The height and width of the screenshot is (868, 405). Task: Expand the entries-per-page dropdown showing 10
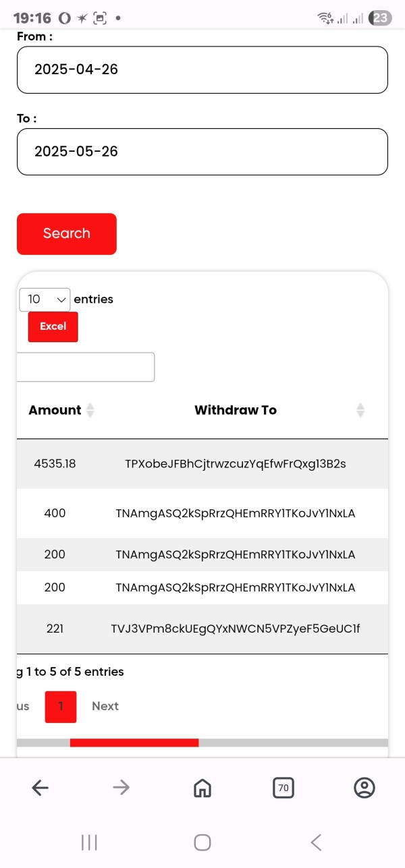tap(45, 299)
